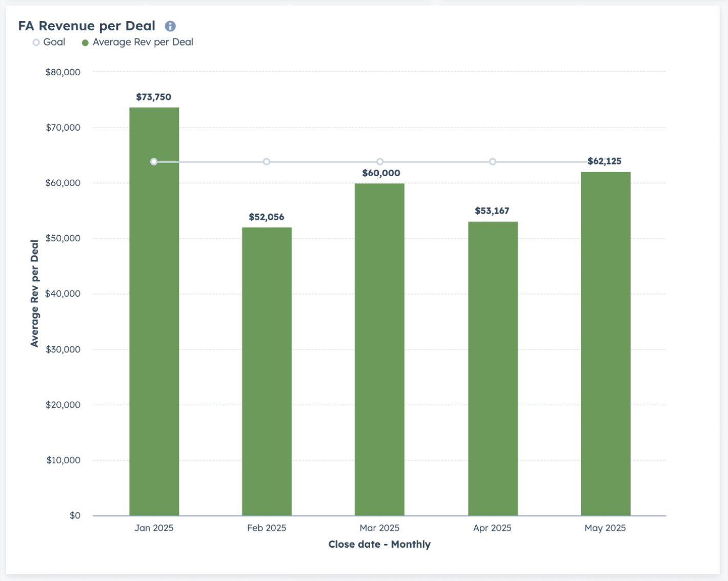
Task: Toggle the Goal legend series
Action: click(49, 42)
